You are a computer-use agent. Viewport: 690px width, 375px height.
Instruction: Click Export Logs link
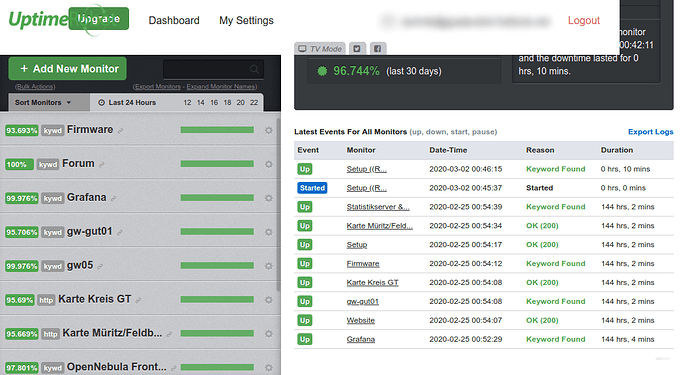(x=650, y=132)
